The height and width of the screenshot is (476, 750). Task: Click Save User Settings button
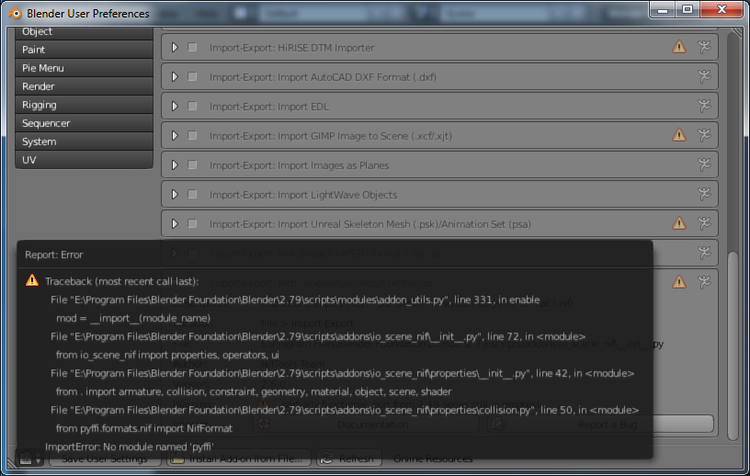point(105,459)
